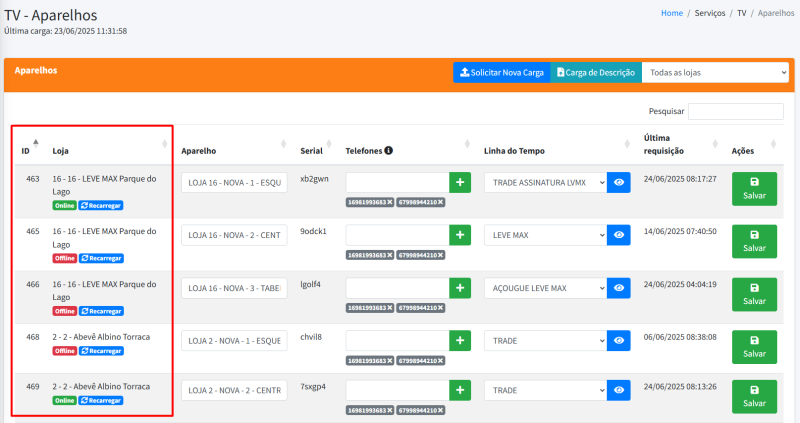Open LEVE MAX timeline dropdown for 9odck1
Screen dimensions: 800x423
click(x=545, y=235)
